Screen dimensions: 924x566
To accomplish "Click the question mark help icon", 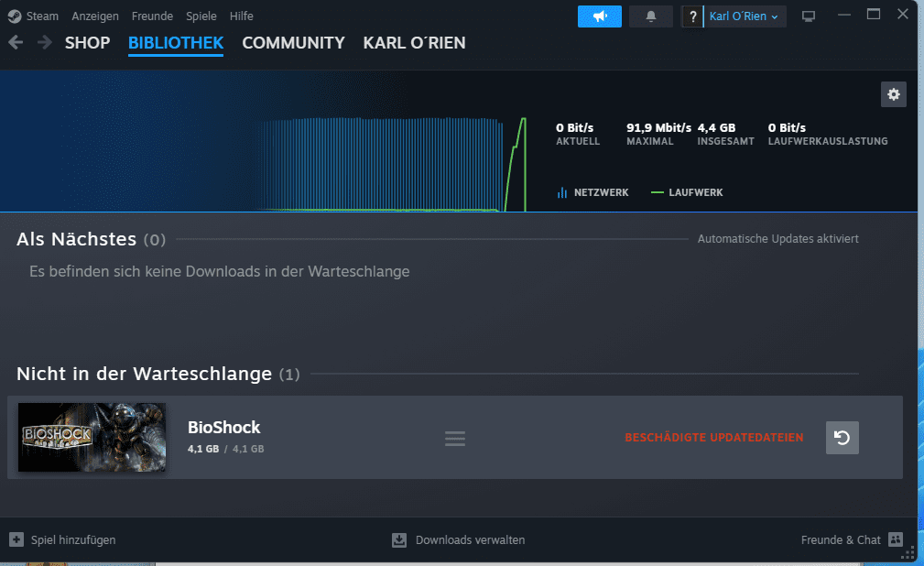I will click(x=693, y=16).
